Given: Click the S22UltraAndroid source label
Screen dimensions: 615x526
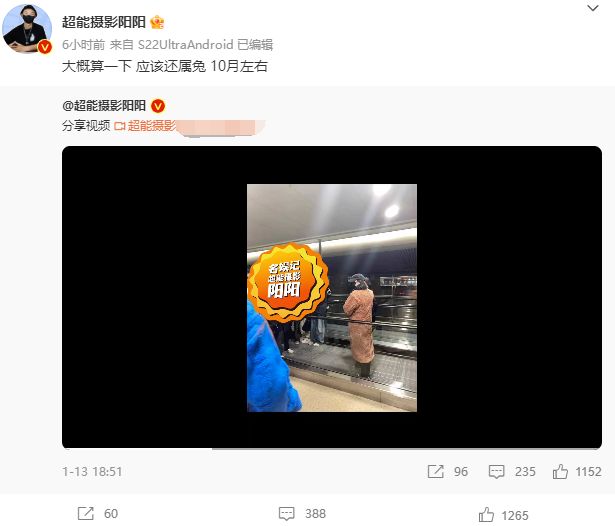Looking at the screenshot, I should click(x=186, y=45).
